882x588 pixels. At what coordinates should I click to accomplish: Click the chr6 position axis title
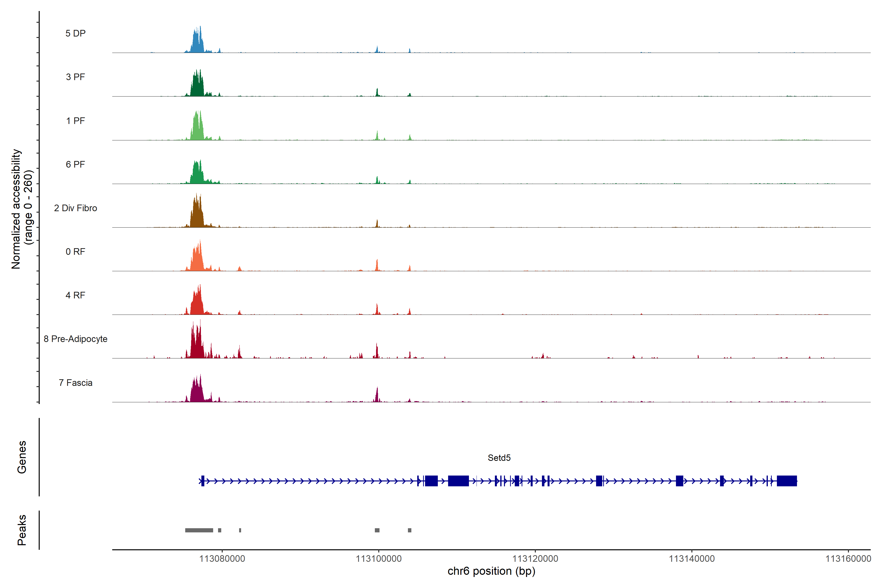[491, 571]
